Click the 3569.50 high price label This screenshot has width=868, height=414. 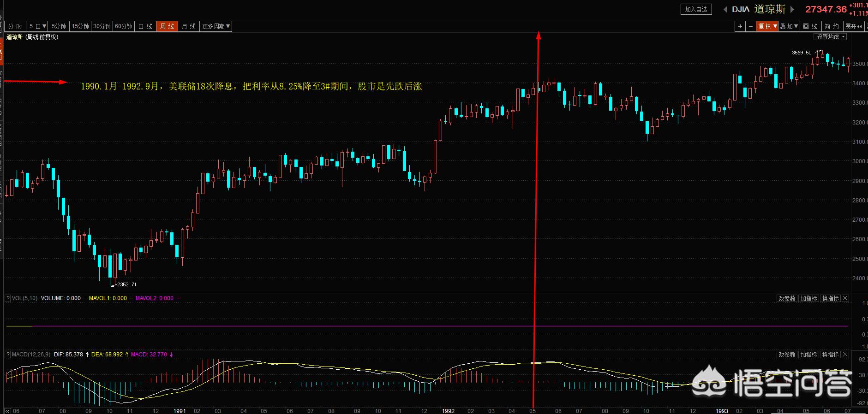pyautogui.click(x=802, y=53)
